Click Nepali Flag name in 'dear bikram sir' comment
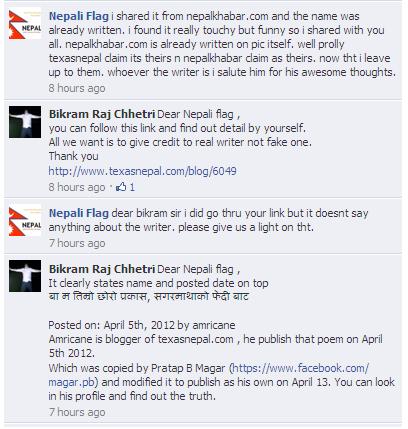The width and height of the screenshot is (408, 429). coord(79,213)
